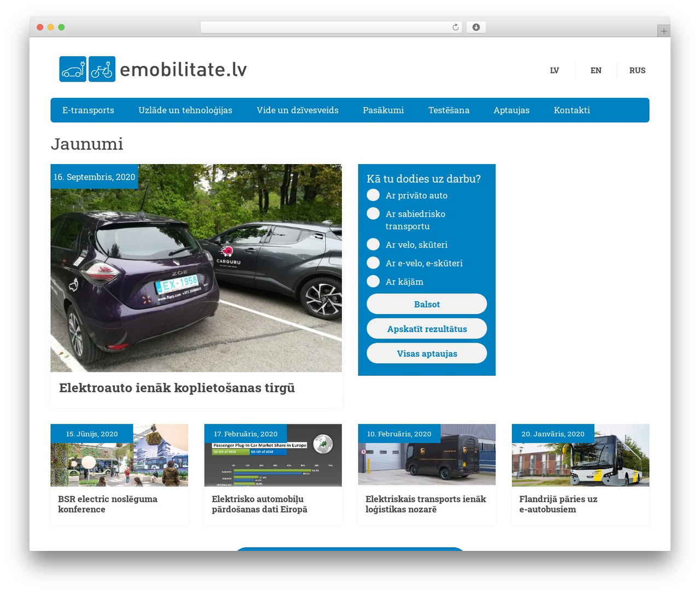Open 'Elektriskais transports ienāk loģistikas nozarē' article

[x=425, y=504]
